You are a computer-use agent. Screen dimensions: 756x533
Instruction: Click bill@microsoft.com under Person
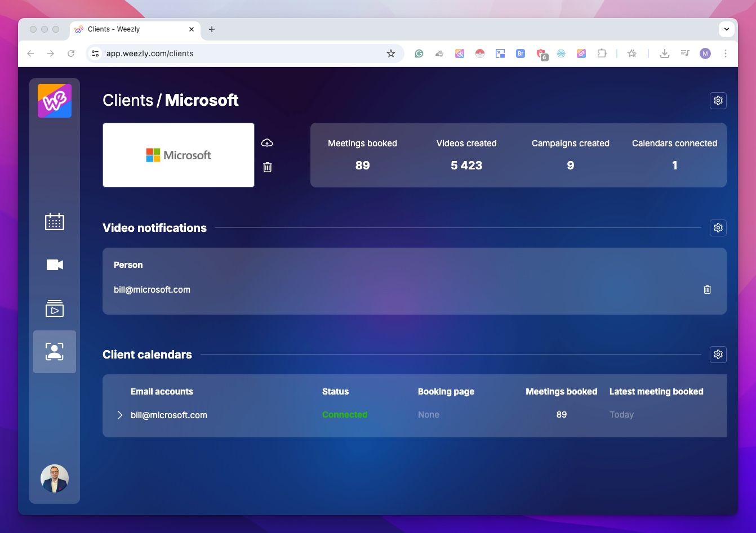pyautogui.click(x=152, y=289)
